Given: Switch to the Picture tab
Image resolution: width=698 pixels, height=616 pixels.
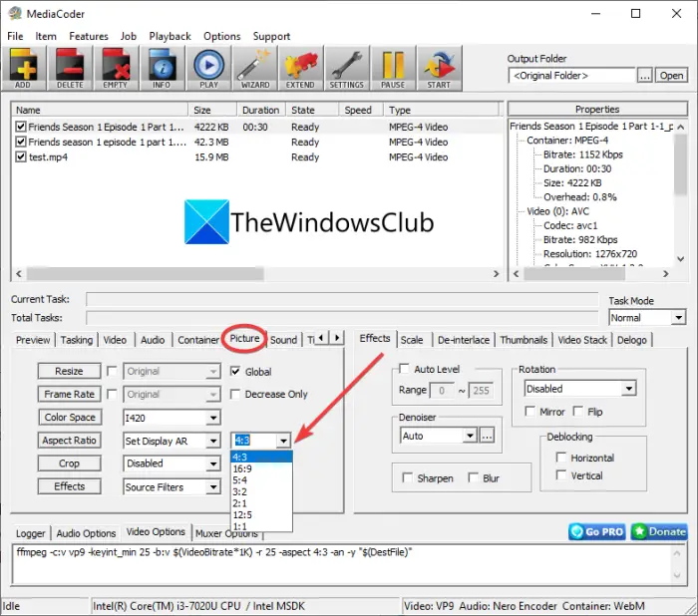Looking at the screenshot, I should click(x=244, y=338).
